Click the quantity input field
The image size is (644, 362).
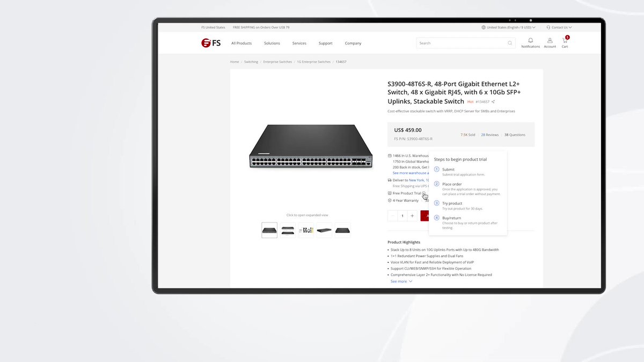pos(402,216)
